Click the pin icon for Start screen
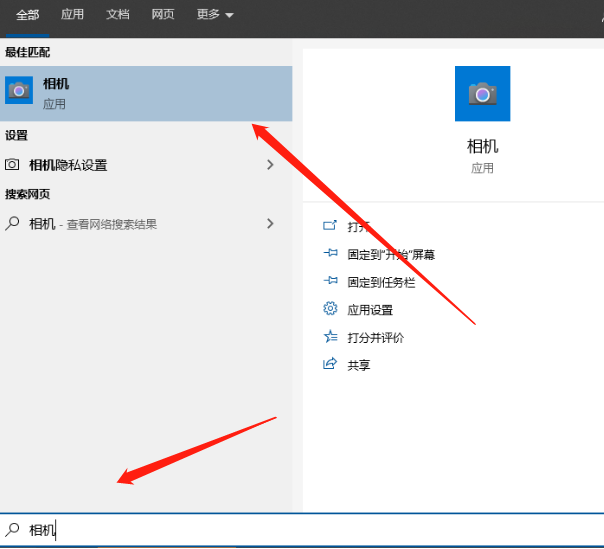 click(331, 253)
